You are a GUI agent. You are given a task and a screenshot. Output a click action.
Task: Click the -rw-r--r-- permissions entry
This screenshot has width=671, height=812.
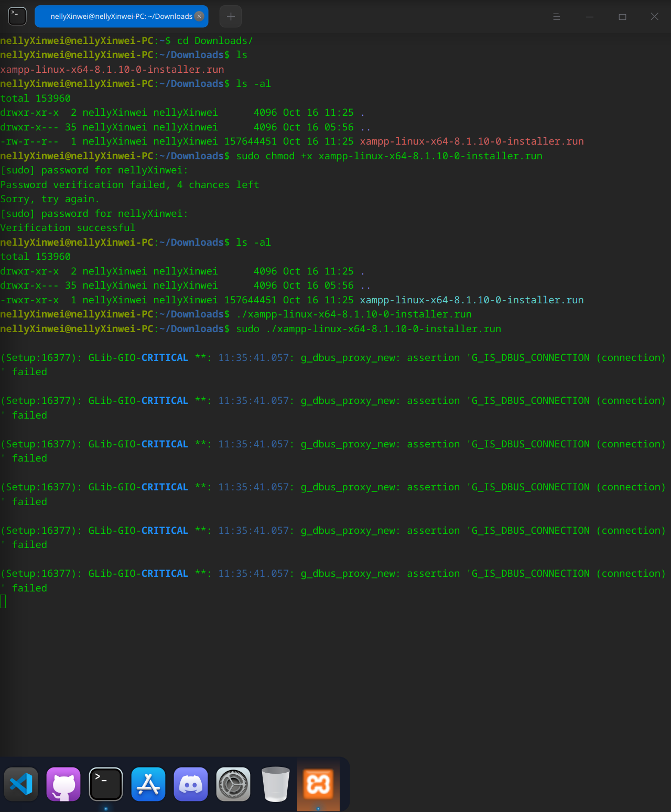[x=29, y=141]
